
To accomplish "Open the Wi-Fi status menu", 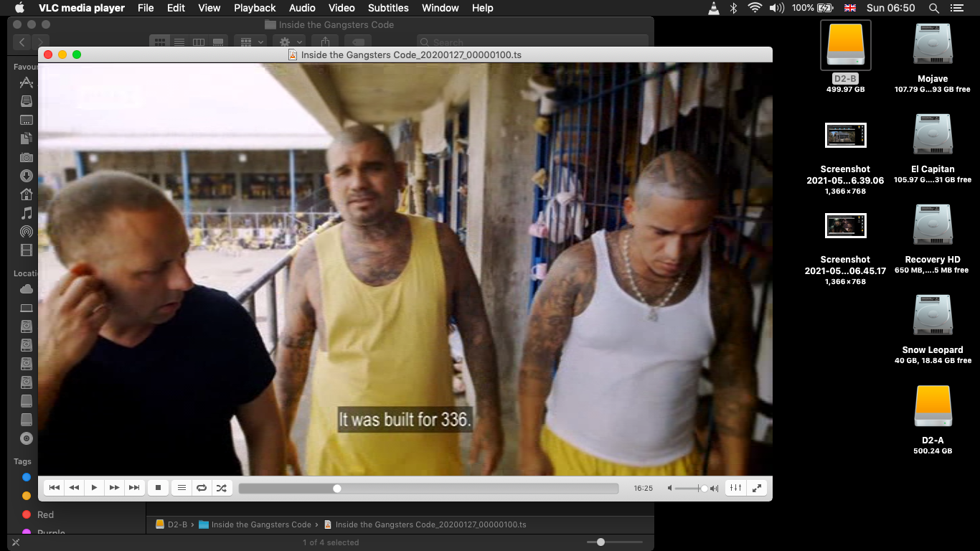I will 754,8.
